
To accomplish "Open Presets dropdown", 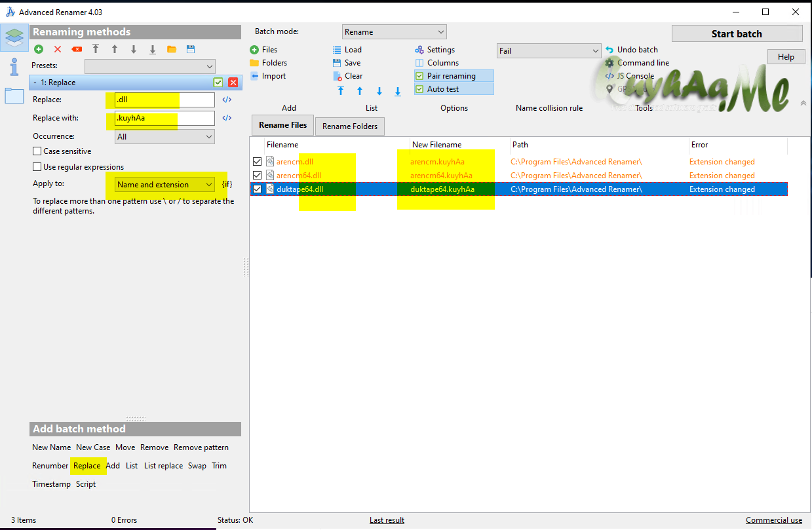I will (150, 66).
